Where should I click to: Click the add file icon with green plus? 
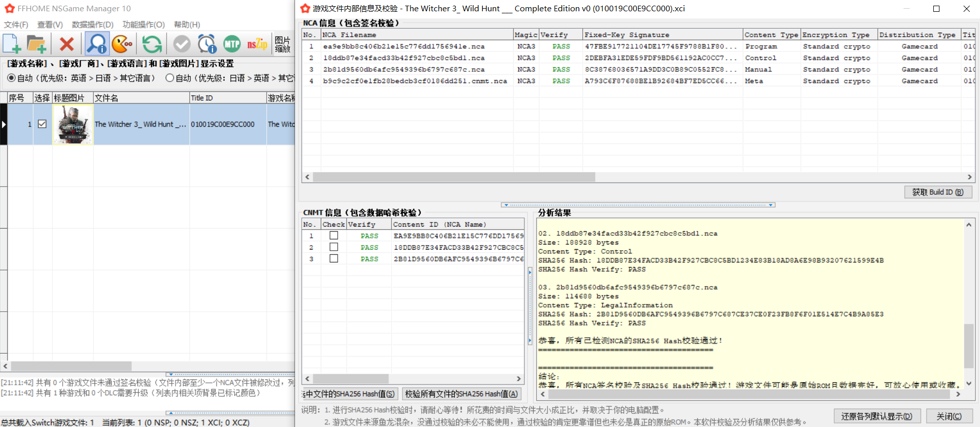12,44
